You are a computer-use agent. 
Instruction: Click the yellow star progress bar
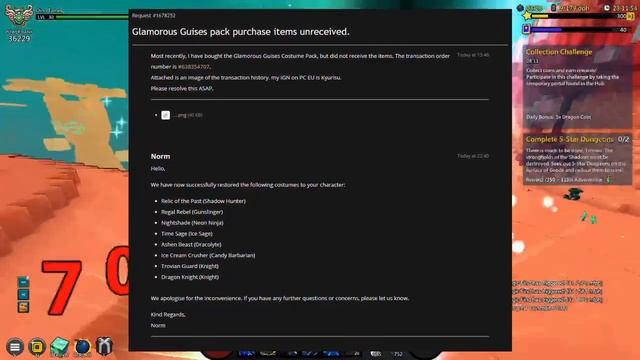coord(580,16)
